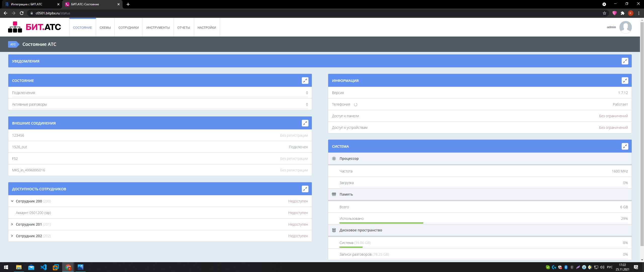This screenshot has width=644, height=272.
Task: Open the admin avatar menu
Action: 625,27
